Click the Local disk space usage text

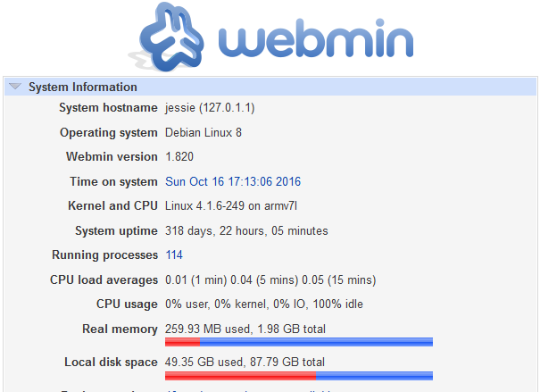245,362
